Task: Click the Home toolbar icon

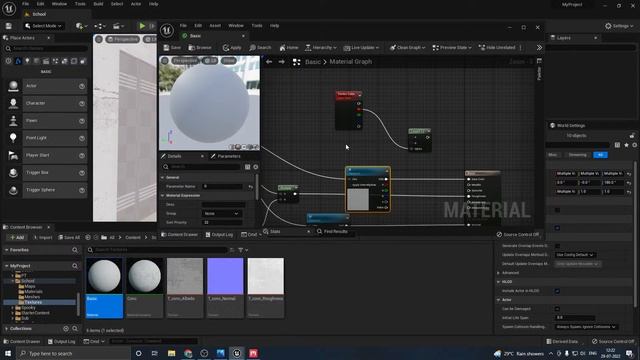Action: click(x=289, y=48)
